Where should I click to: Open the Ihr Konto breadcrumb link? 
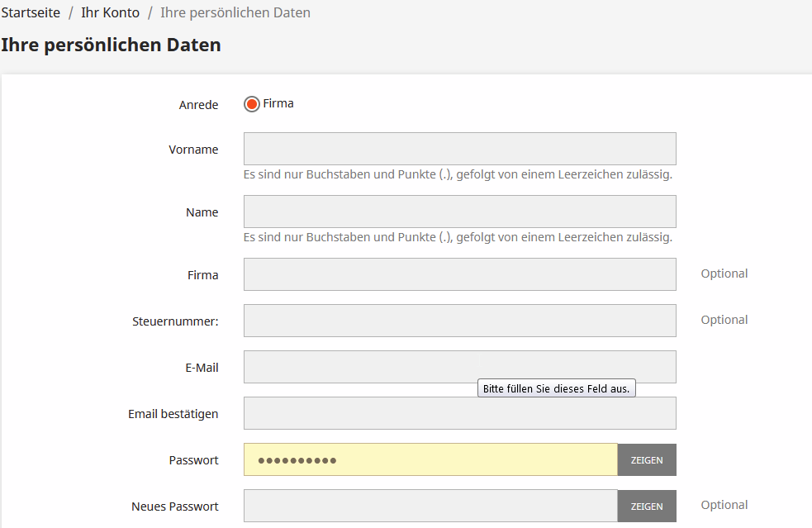coord(110,13)
